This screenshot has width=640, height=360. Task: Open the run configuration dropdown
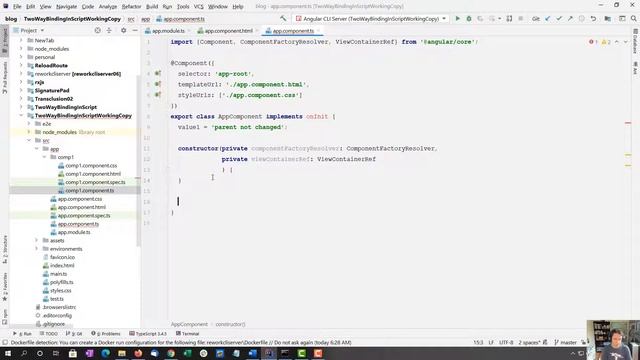tap(444, 19)
